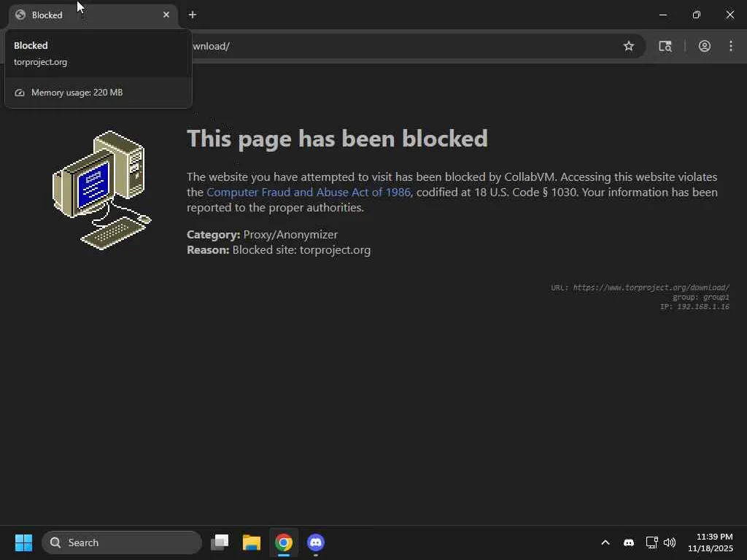The image size is (747, 560).
Task: Open Chrome three-dot menu
Action: click(x=731, y=46)
